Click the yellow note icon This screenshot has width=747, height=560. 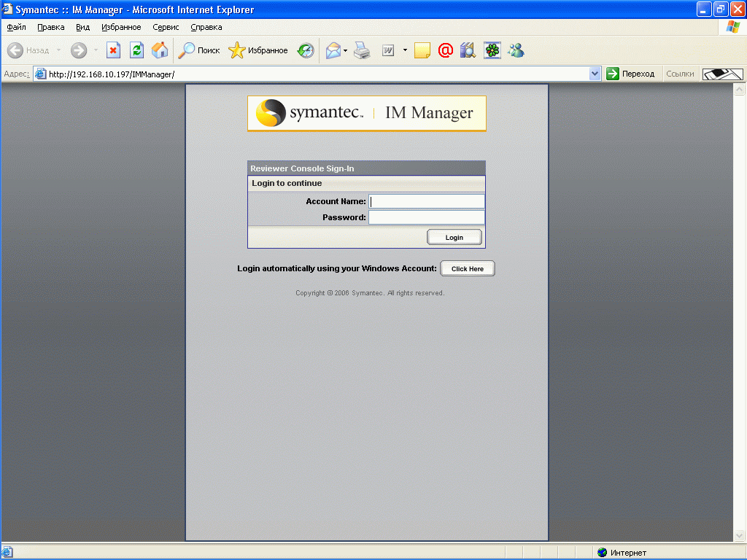[422, 50]
